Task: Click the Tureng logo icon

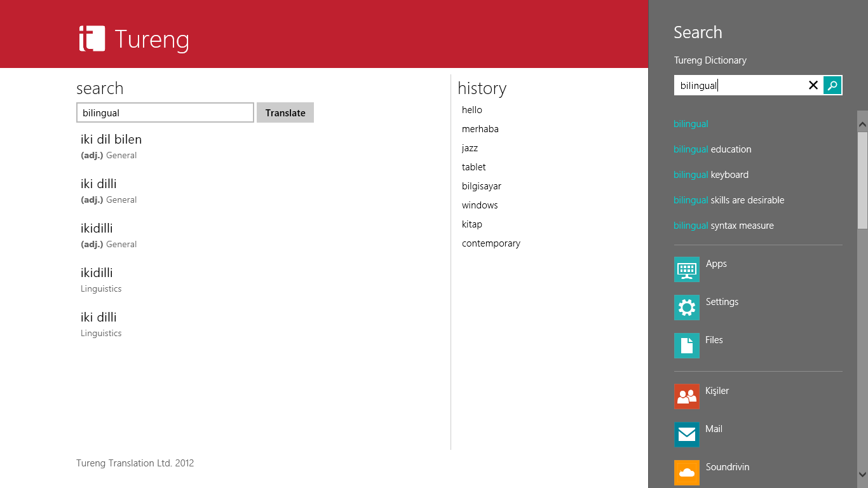Action: pos(92,39)
